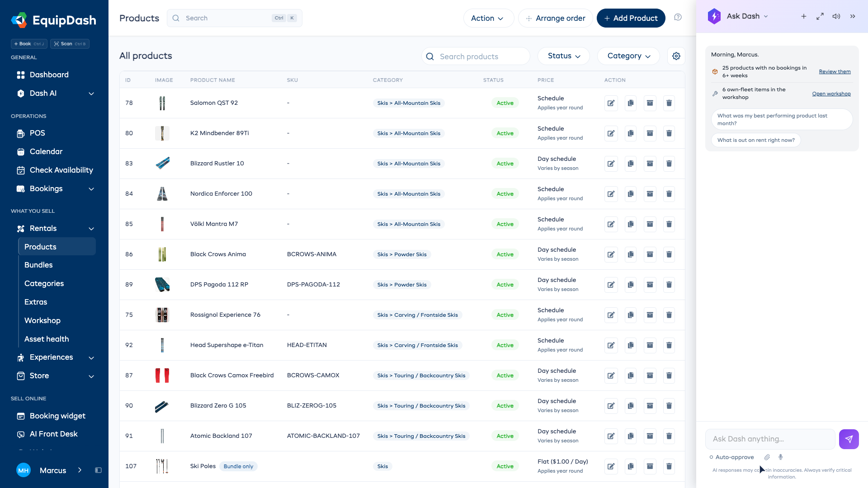Open the Status filter dropdown
This screenshot has height=488, width=868.
click(x=563, y=56)
